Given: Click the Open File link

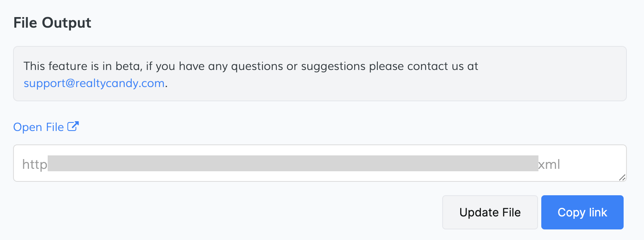Looking at the screenshot, I should coord(39,127).
